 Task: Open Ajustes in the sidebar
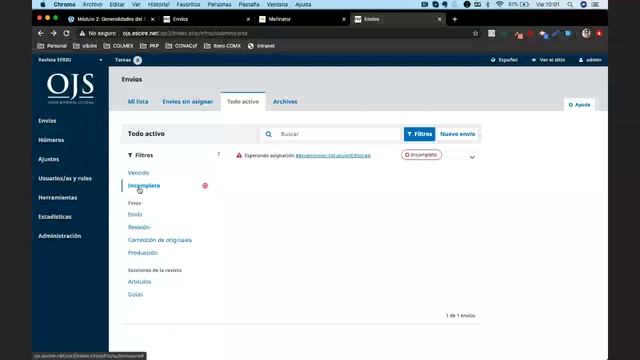[x=49, y=159]
